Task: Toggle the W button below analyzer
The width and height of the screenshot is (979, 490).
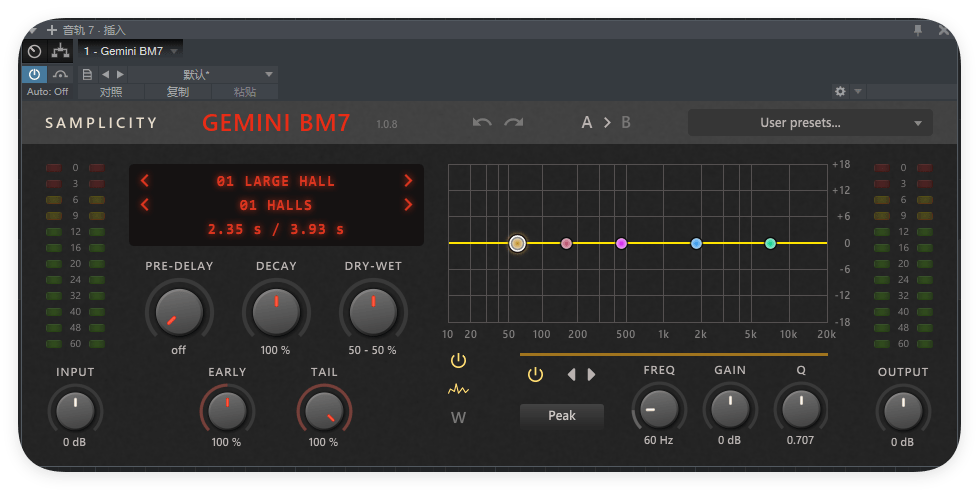Action: coord(458,418)
